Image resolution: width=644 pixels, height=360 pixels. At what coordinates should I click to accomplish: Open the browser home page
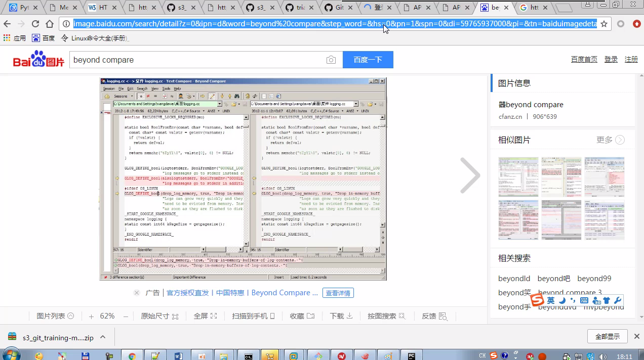click(50, 24)
